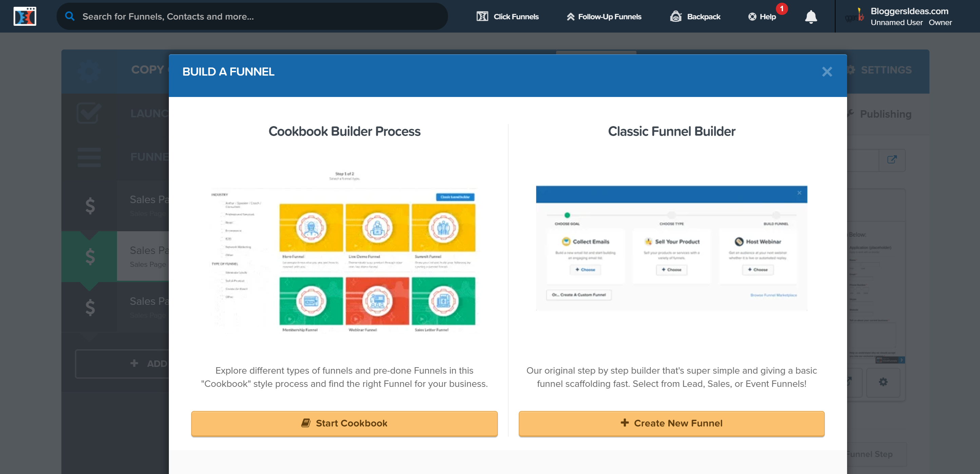Click the plus icon on Create New Funnel

click(x=625, y=423)
